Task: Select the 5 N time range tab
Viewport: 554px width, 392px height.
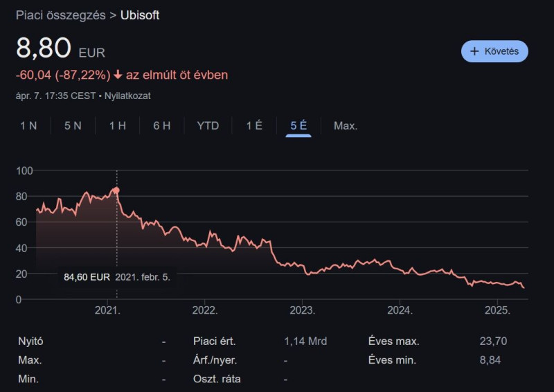Action: point(73,125)
